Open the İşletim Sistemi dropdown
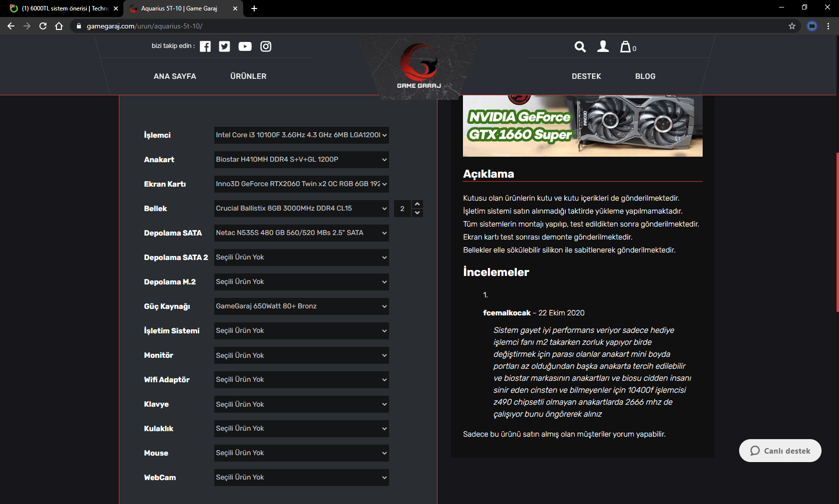This screenshot has height=504, width=839. click(302, 331)
